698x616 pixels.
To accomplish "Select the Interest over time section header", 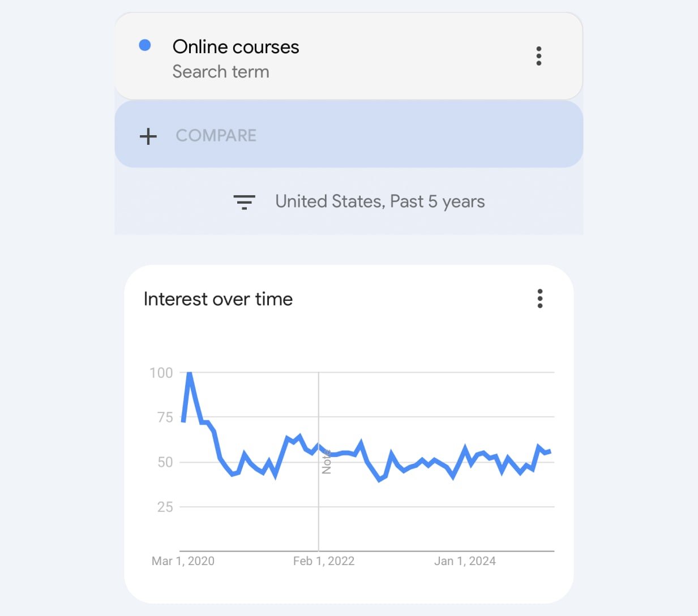I will [x=219, y=299].
